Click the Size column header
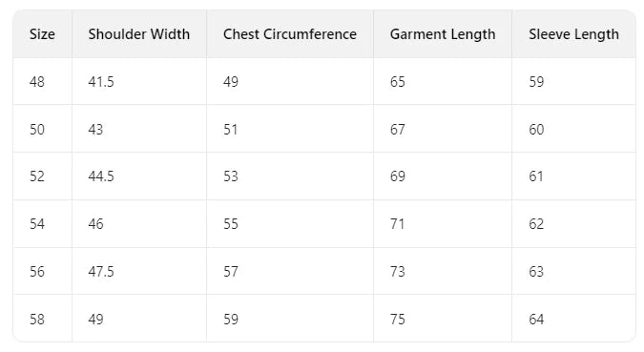This screenshot has width=644, height=352. coord(42,34)
